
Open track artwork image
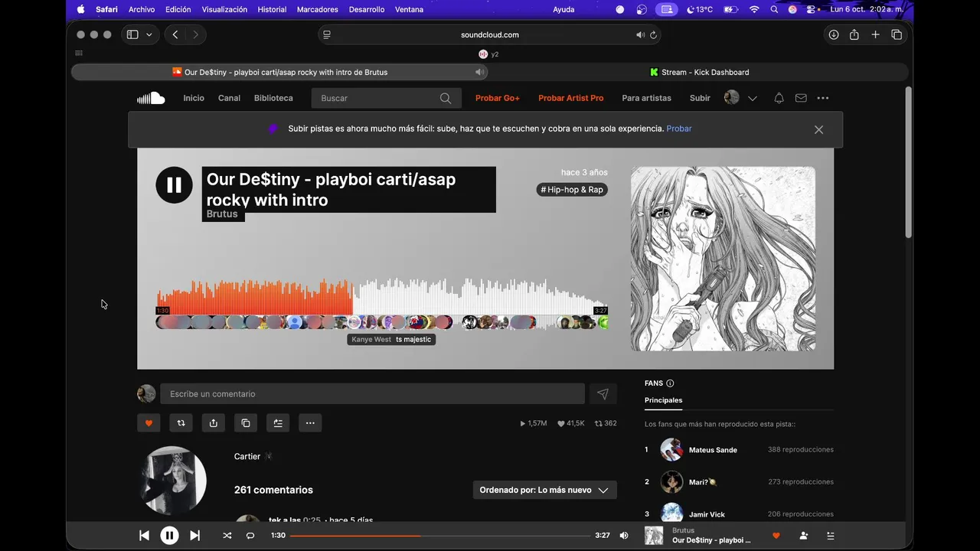pos(723,259)
